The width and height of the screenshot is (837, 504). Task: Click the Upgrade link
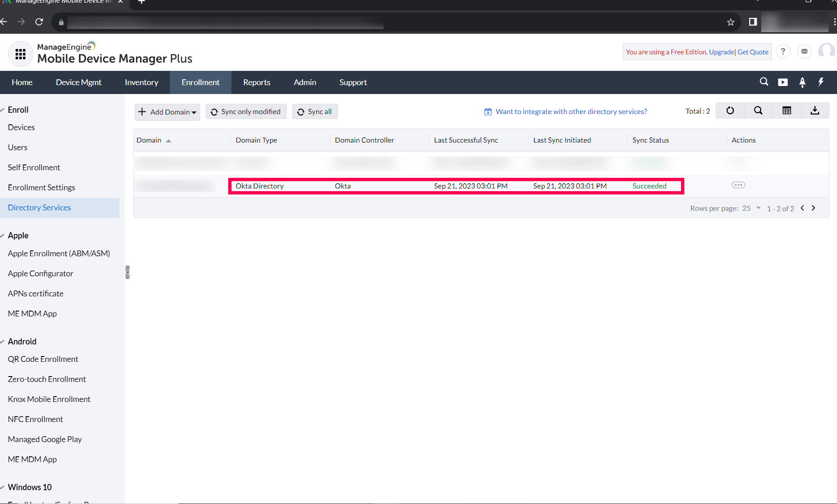(x=721, y=52)
